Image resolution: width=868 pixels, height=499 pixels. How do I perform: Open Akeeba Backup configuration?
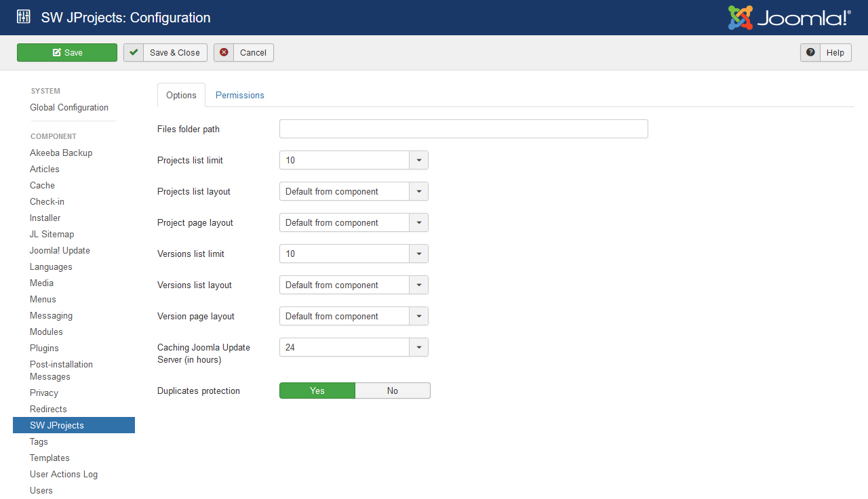click(61, 153)
